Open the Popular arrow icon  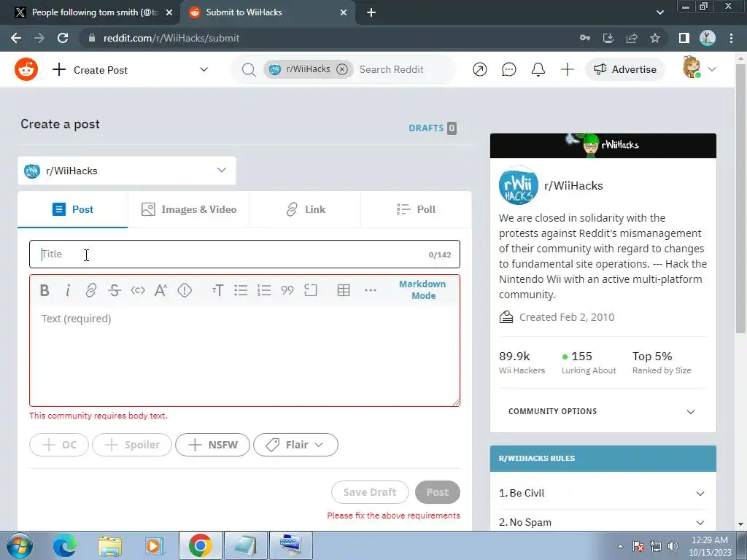point(480,69)
